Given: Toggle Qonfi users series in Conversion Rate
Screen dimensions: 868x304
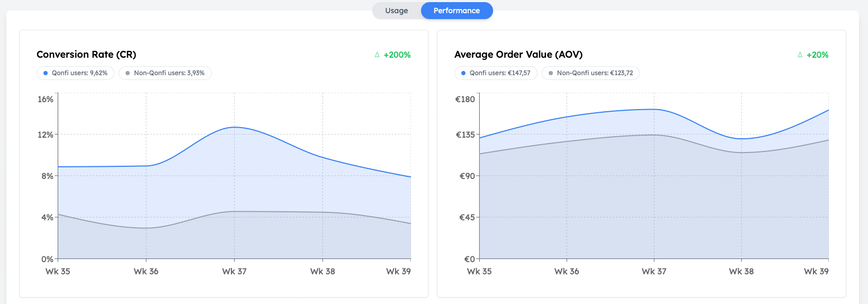Looking at the screenshot, I should tap(76, 73).
